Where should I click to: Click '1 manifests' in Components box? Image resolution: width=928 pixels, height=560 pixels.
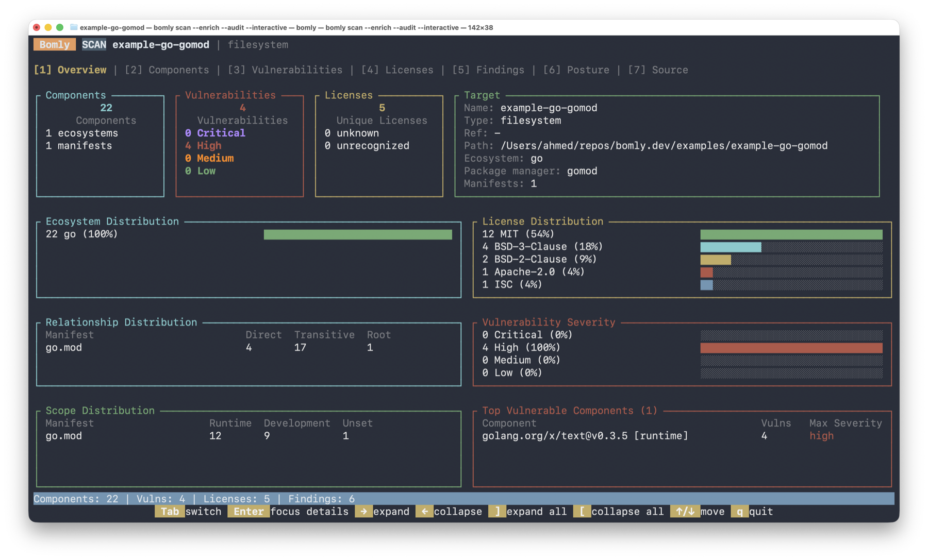[78, 146]
